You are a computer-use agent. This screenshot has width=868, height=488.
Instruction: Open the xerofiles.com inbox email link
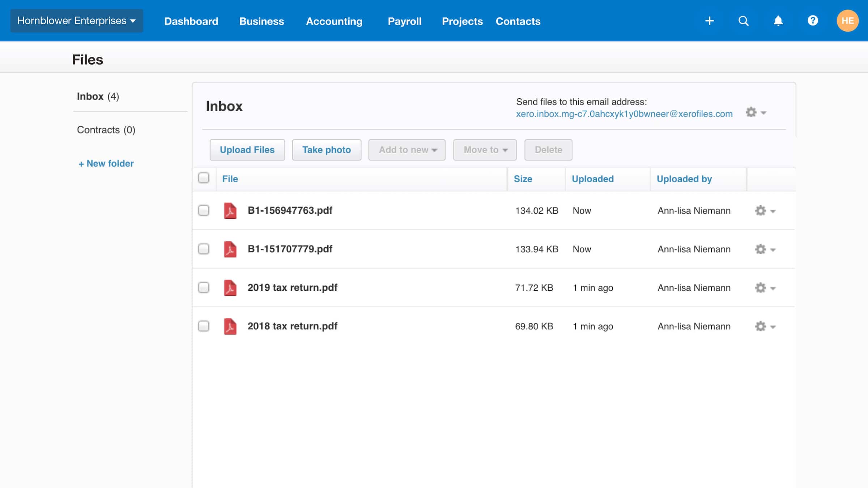pos(625,114)
